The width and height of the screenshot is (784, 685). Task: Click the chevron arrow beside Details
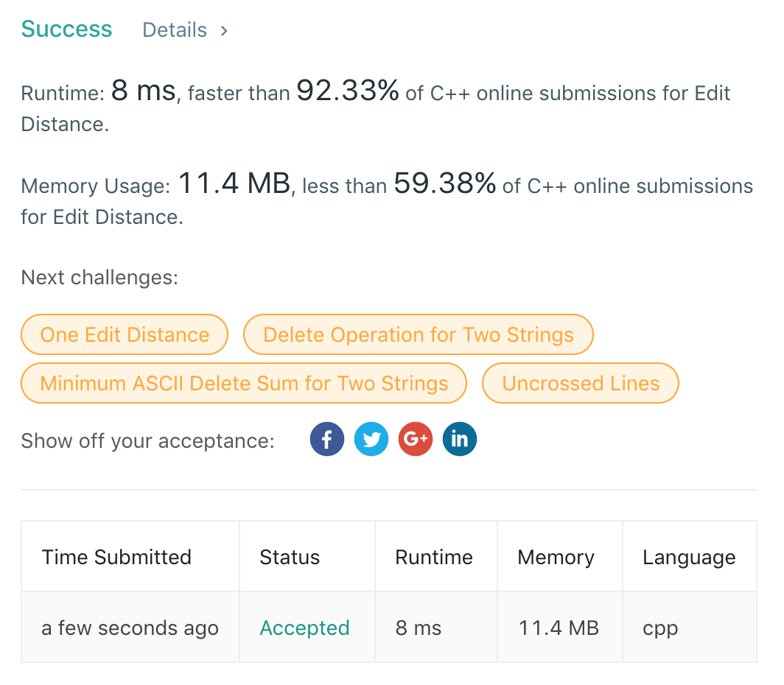coord(224,30)
